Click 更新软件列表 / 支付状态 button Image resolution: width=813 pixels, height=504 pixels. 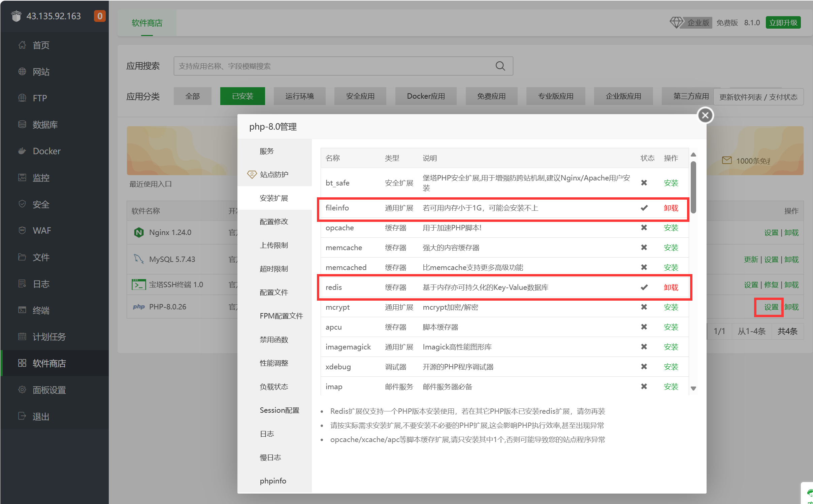758,97
